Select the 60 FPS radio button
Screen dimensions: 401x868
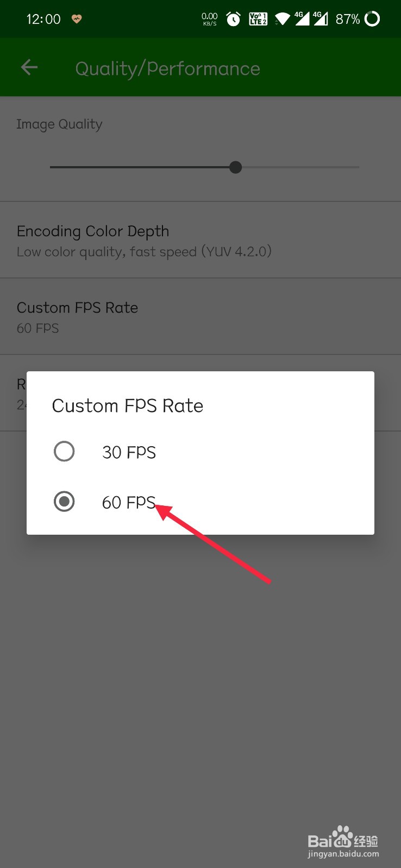tap(64, 502)
